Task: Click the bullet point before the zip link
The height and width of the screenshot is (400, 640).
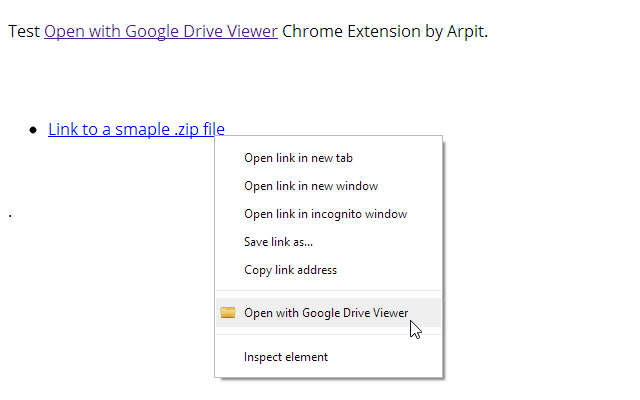Action: pyautogui.click(x=35, y=130)
